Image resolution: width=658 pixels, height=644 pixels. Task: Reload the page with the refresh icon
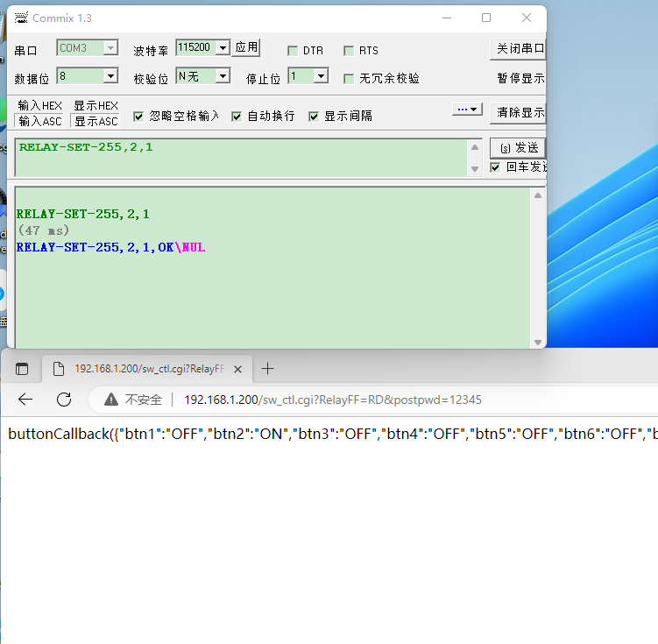tap(64, 400)
